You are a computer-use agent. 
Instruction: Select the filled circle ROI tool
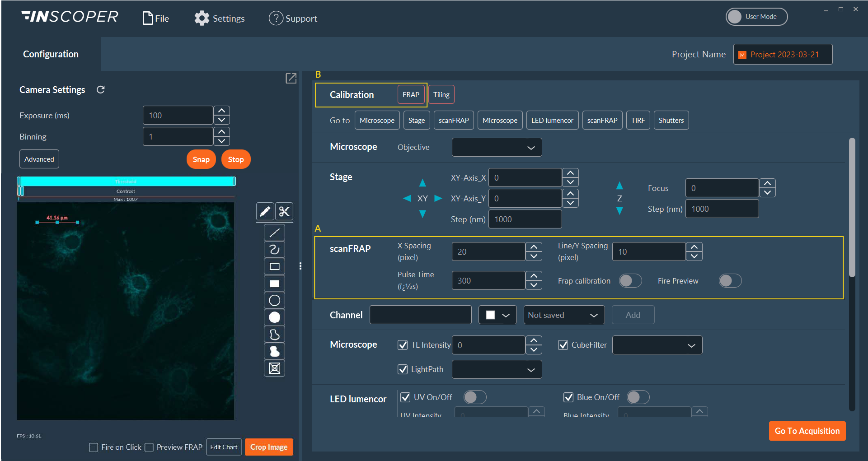274,317
